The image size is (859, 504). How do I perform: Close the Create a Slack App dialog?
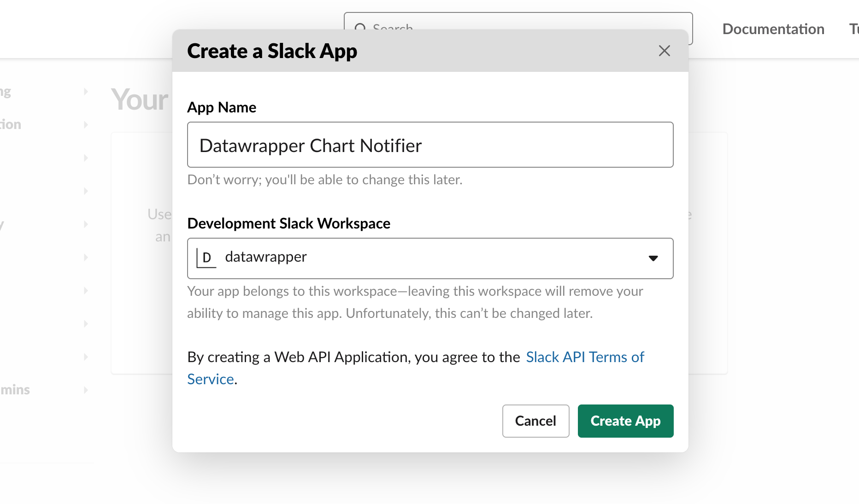(x=664, y=51)
